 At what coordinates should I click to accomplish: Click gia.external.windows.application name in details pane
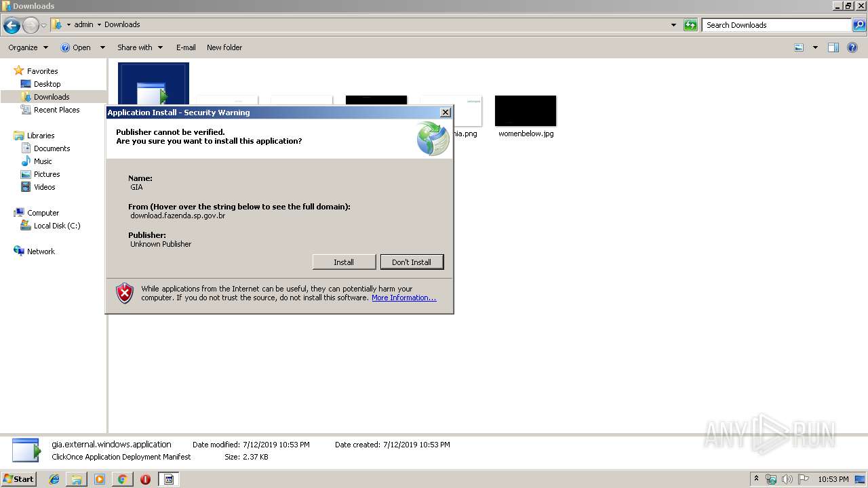coord(111,445)
